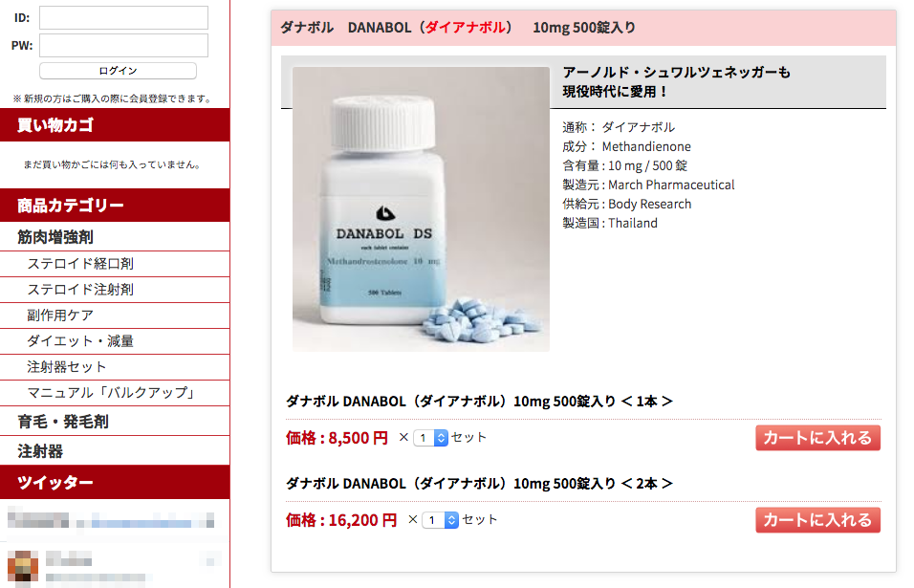Add 2本 item to cart

click(x=817, y=520)
